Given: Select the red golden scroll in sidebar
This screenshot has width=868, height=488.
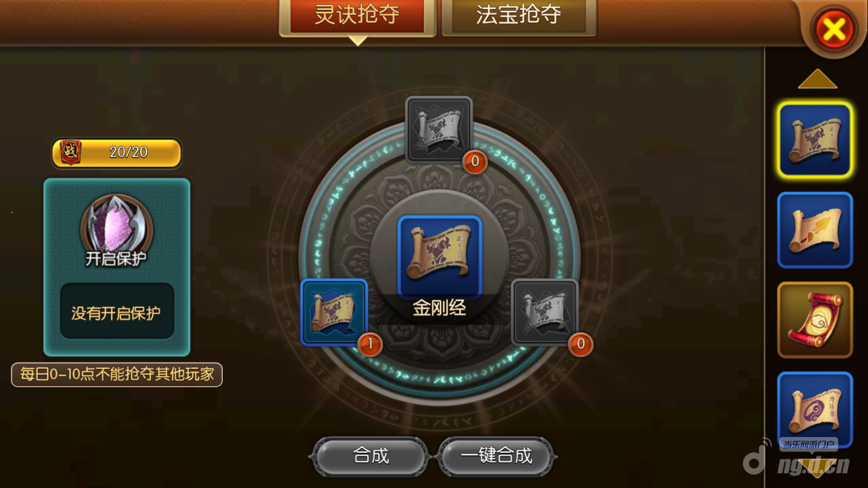Looking at the screenshot, I should (815, 319).
